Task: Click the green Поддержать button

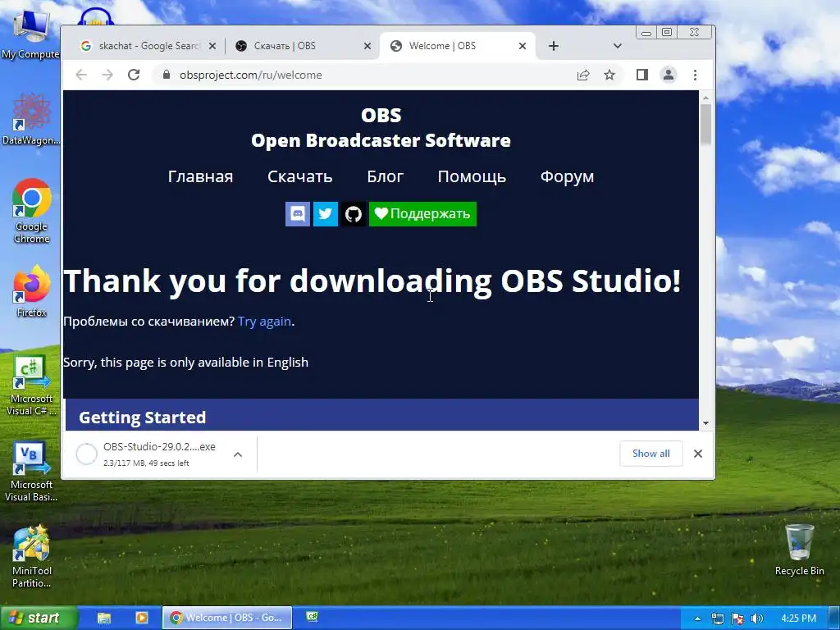Action: coord(422,214)
